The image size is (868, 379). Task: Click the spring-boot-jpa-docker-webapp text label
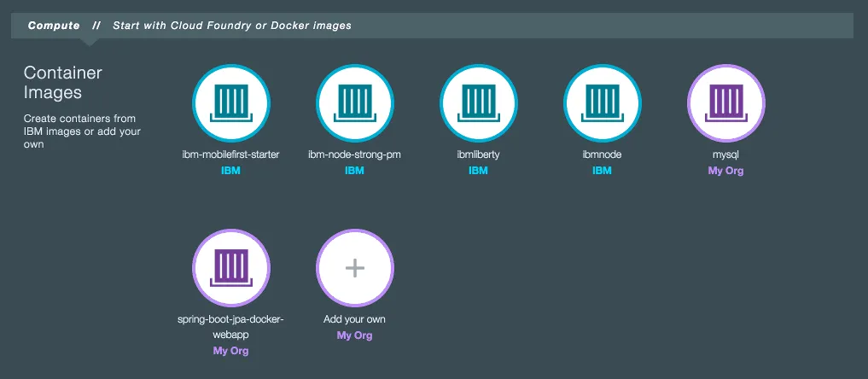point(230,326)
